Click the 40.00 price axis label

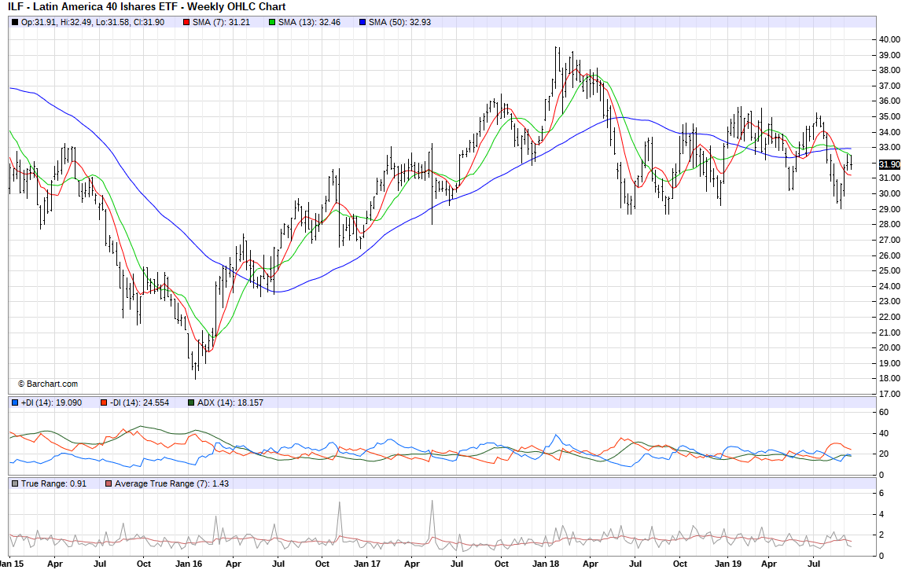pyautogui.click(x=889, y=39)
